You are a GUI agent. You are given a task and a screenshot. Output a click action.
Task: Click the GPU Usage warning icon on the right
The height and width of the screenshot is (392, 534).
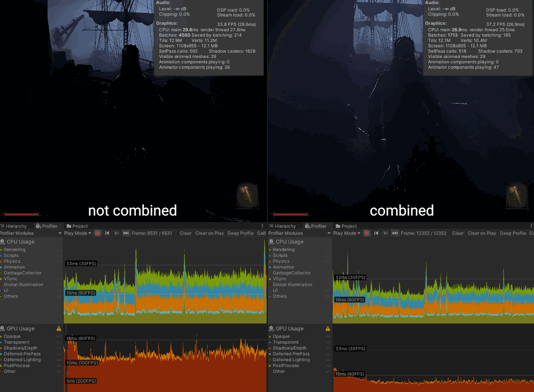click(x=328, y=329)
